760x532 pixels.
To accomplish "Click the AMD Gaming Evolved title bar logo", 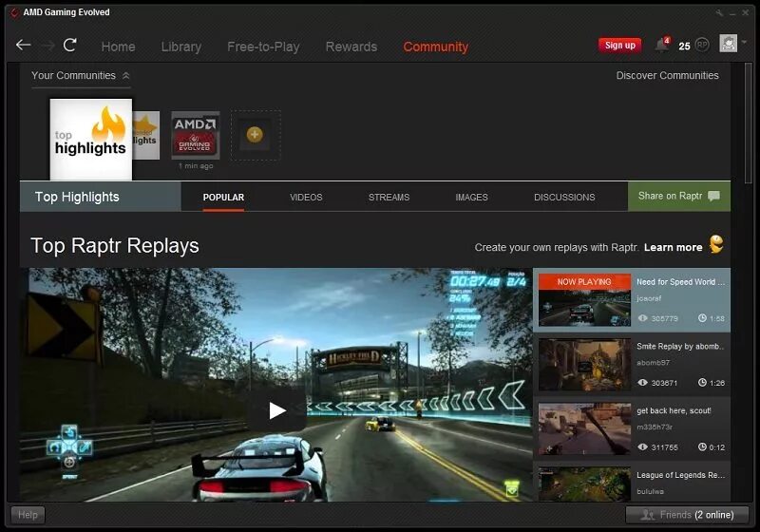I will point(14,12).
